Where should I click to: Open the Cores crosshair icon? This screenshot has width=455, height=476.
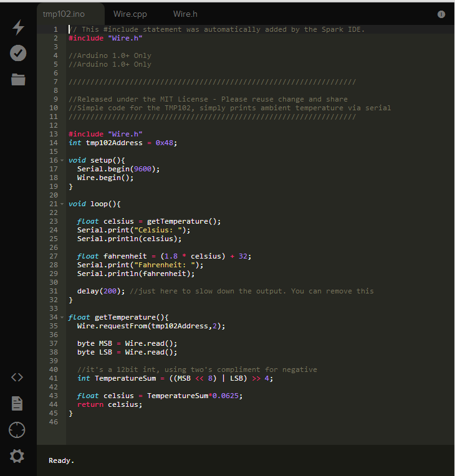(x=17, y=430)
